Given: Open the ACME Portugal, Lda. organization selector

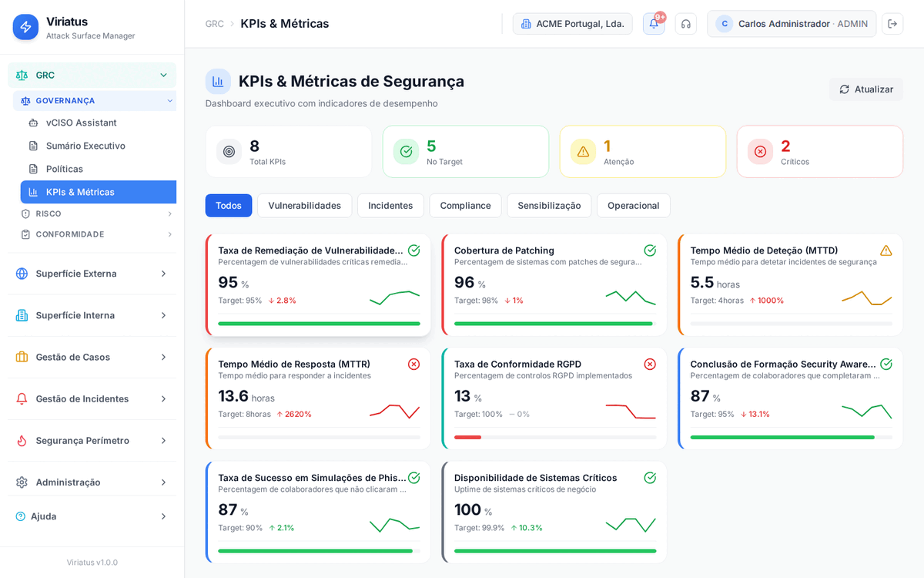Looking at the screenshot, I should [x=572, y=23].
